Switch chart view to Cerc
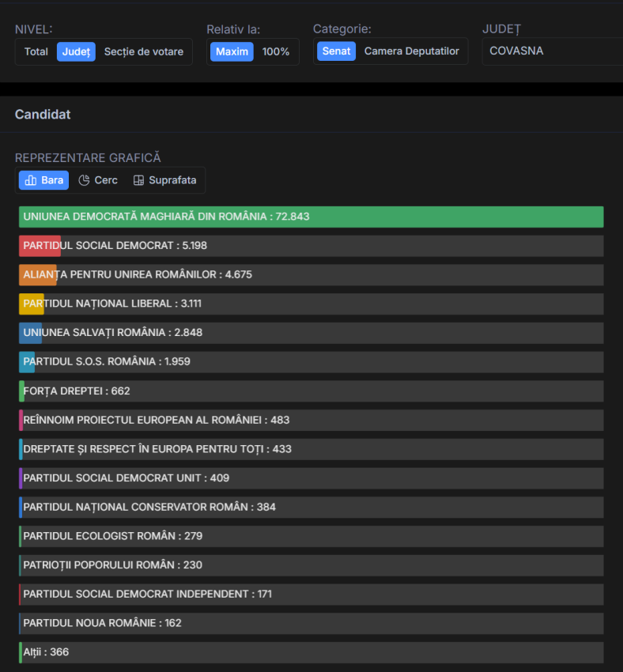 coord(98,180)
